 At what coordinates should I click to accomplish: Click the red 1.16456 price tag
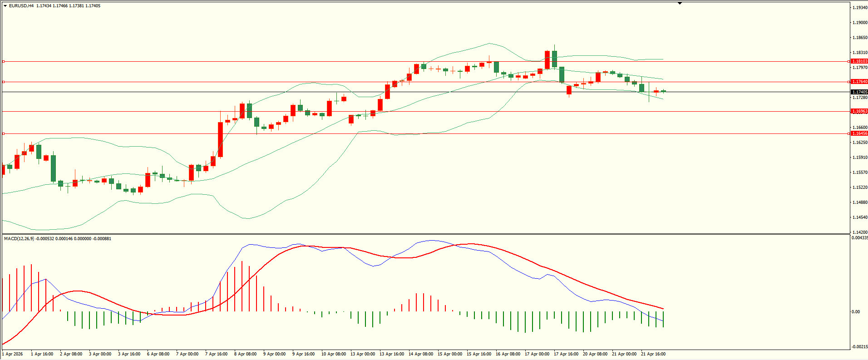[859, 133]
